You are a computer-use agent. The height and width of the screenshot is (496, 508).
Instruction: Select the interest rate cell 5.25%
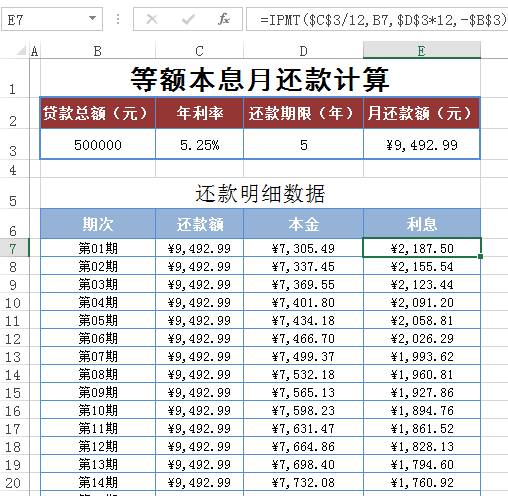pyautogui.click(x=199, y=144)
